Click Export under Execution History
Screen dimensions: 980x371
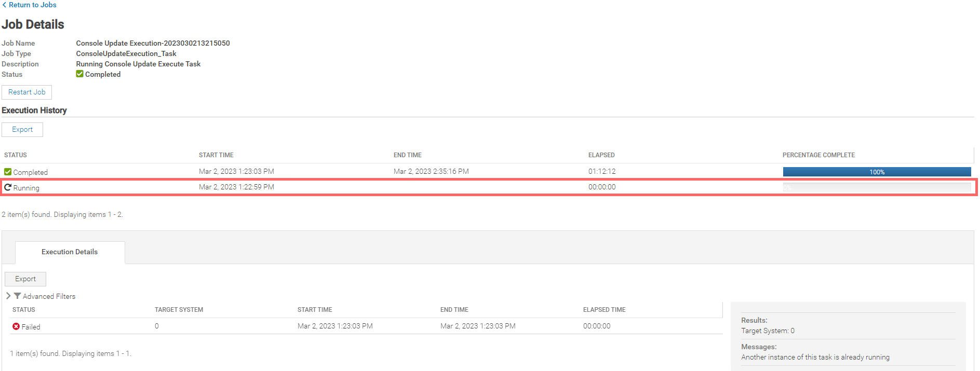[22, 130]
